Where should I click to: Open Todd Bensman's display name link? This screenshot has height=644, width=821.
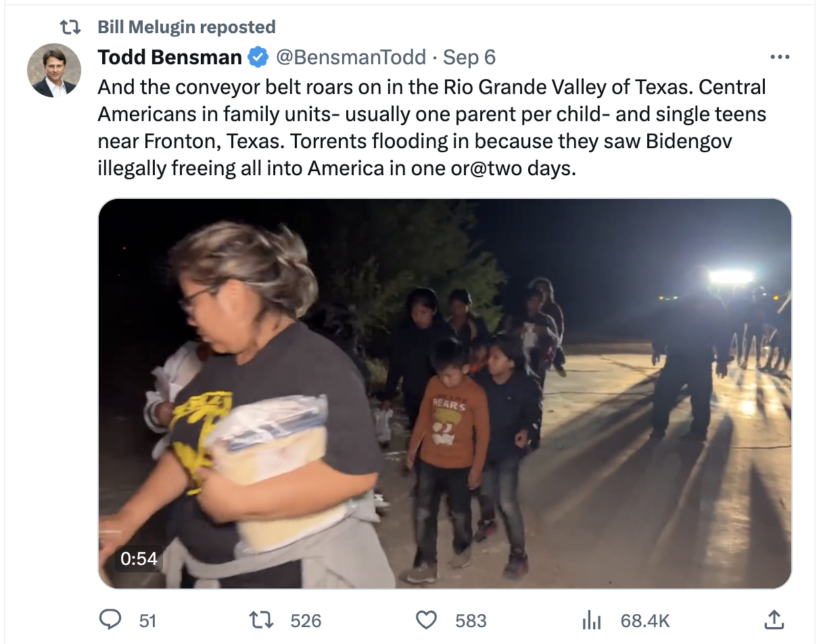(x=170, y=57)
